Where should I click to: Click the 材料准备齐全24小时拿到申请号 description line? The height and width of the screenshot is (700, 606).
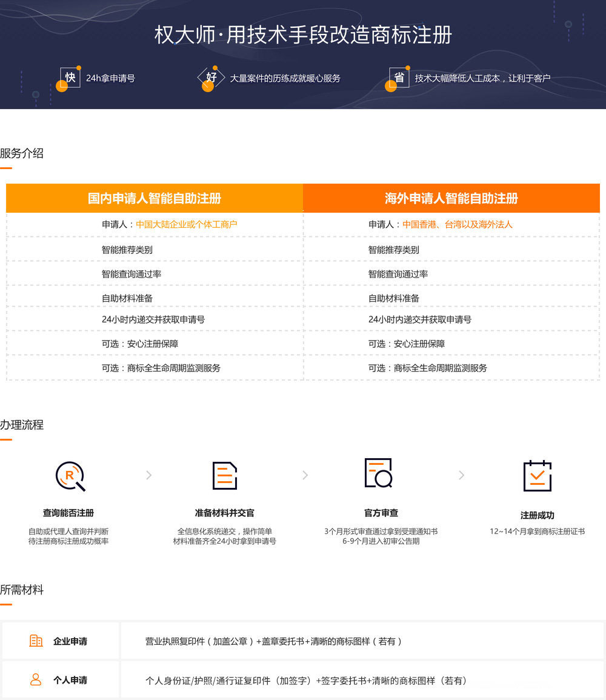(x=224, y=541)
